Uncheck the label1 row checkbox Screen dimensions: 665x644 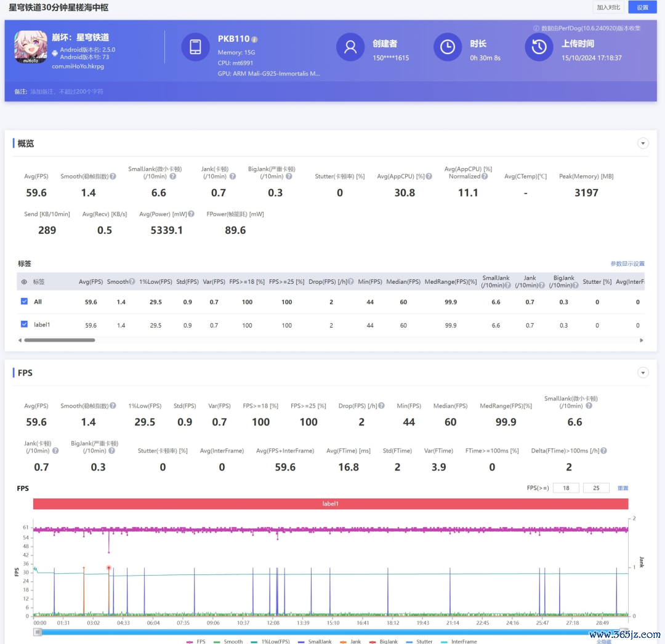24,324
